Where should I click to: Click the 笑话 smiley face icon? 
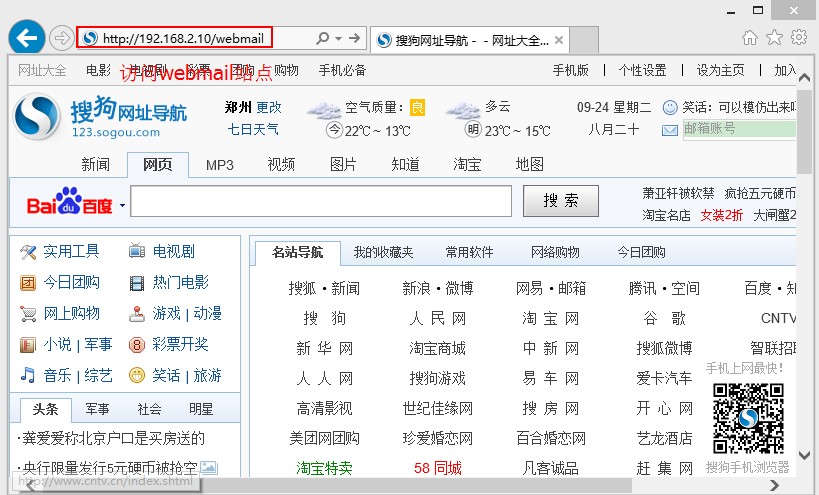pos(137,375)
